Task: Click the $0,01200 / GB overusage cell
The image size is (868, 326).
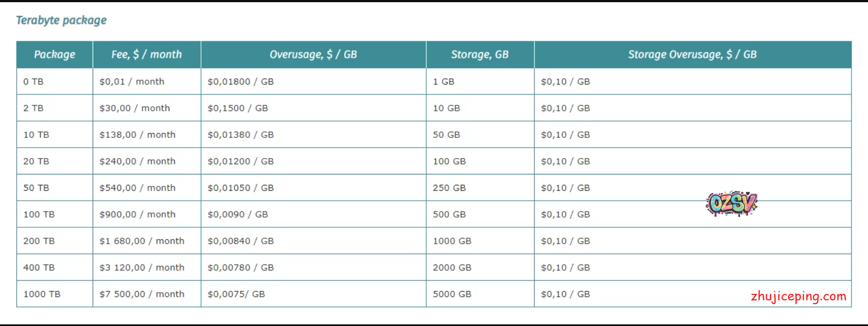Action: (240, 161)
